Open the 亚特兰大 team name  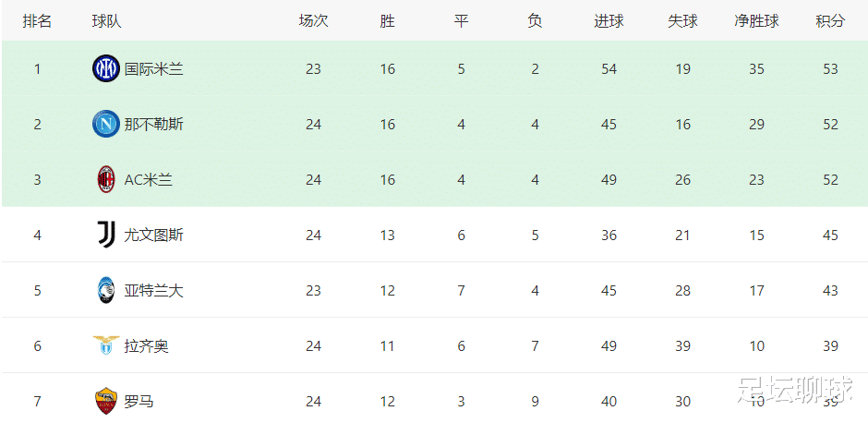tap(154, 291)
